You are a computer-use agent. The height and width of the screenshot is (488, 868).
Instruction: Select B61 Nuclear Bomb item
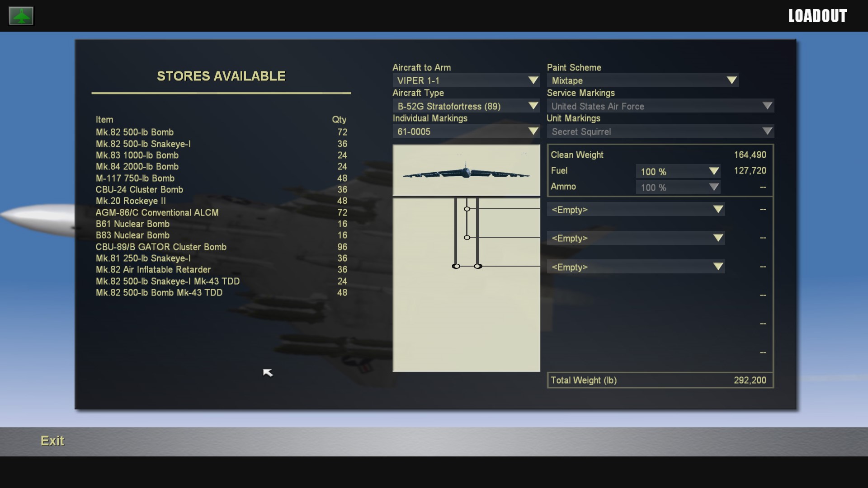click(222, 224)
